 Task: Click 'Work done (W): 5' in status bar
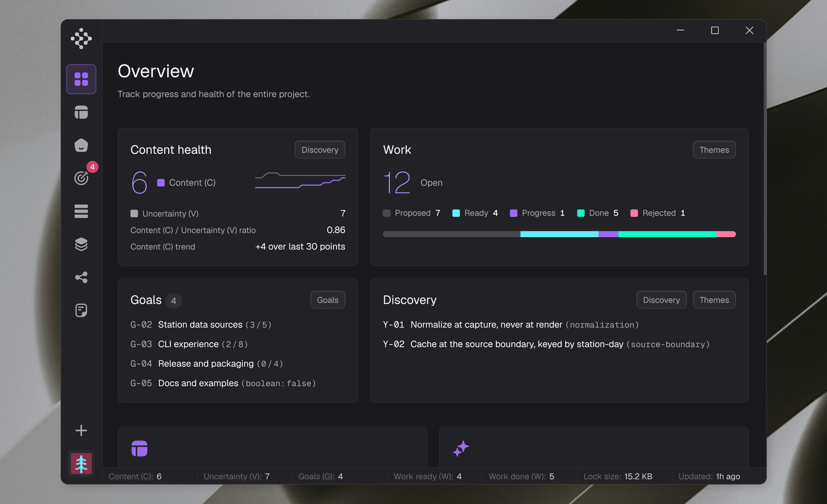522,476
